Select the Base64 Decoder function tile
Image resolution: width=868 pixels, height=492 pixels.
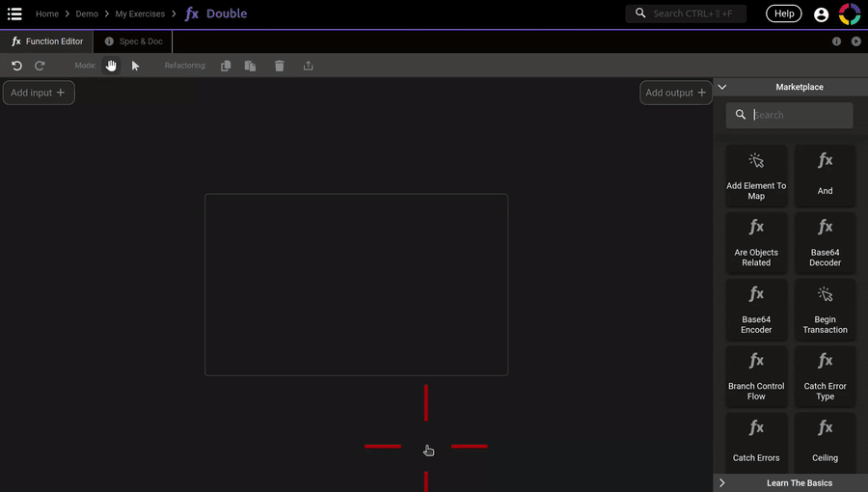pos(825,243)
